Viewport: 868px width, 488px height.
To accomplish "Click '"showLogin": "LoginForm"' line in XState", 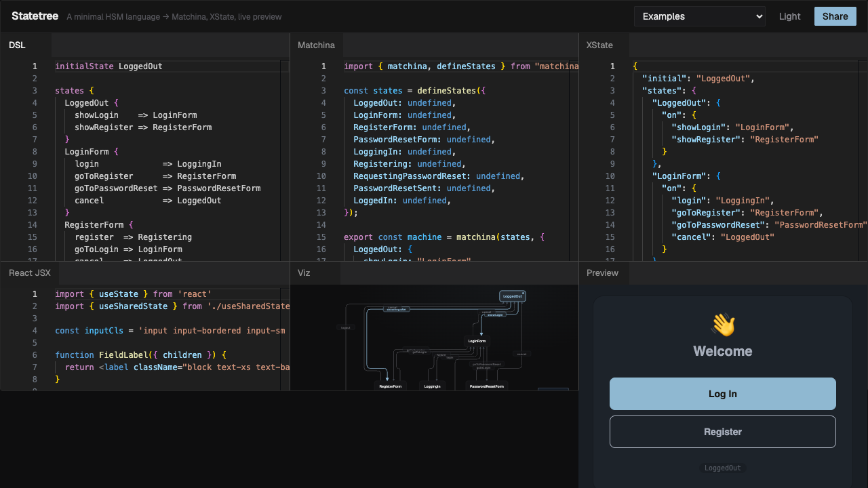I will coord(733,127).
